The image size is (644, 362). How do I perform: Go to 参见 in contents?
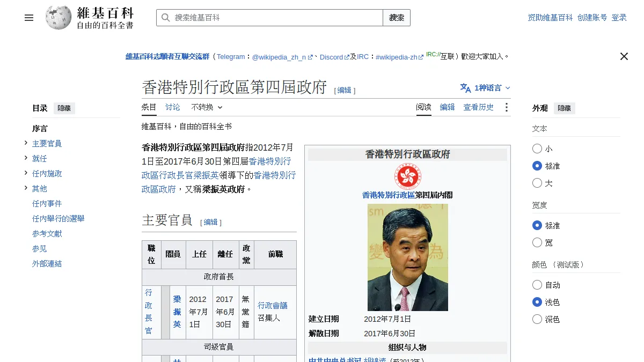click(x=40, y=249)
